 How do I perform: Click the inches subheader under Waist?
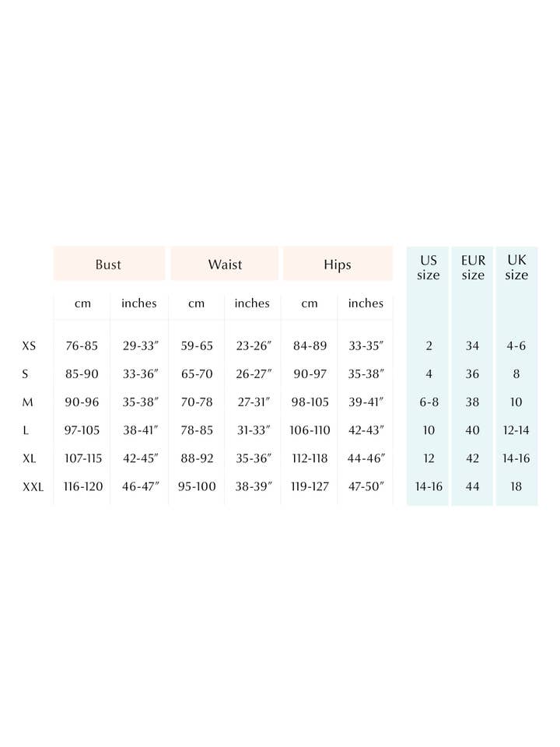252,303
